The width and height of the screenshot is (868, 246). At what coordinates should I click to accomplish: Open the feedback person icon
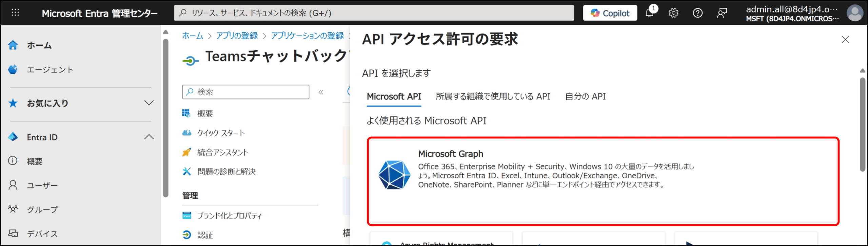[x=722, y=13]
